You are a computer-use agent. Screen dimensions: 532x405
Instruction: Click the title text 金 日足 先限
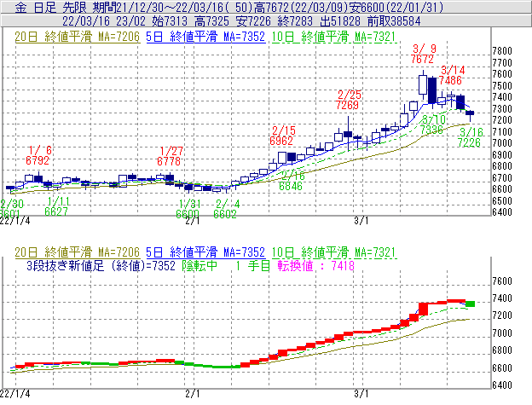[51, 7]
